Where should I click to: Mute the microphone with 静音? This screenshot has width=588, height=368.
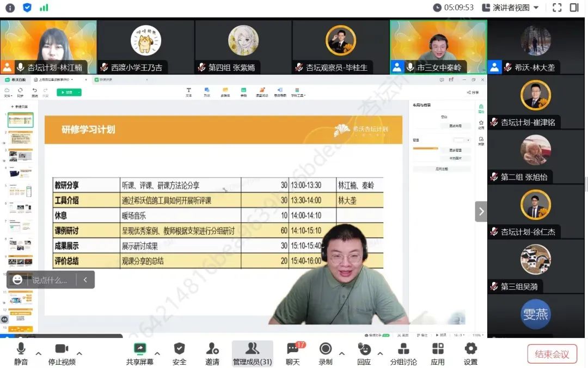[21, 354]
